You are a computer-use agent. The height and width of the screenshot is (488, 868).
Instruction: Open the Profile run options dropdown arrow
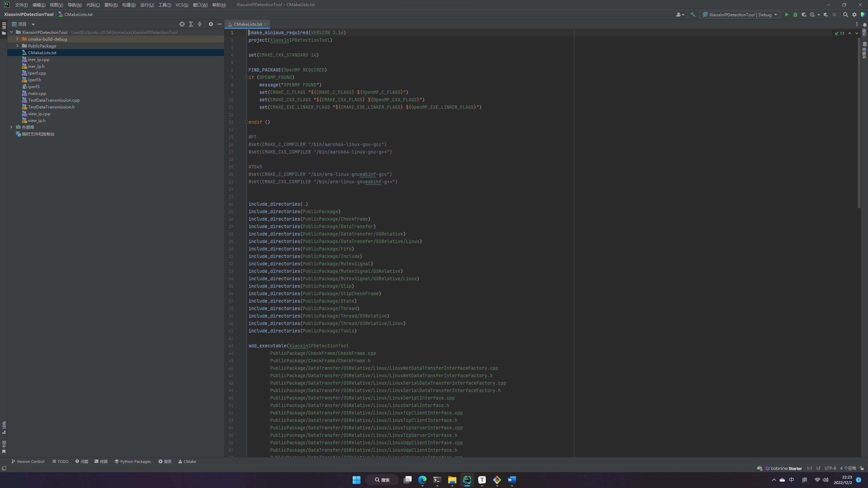click(818, 15)
